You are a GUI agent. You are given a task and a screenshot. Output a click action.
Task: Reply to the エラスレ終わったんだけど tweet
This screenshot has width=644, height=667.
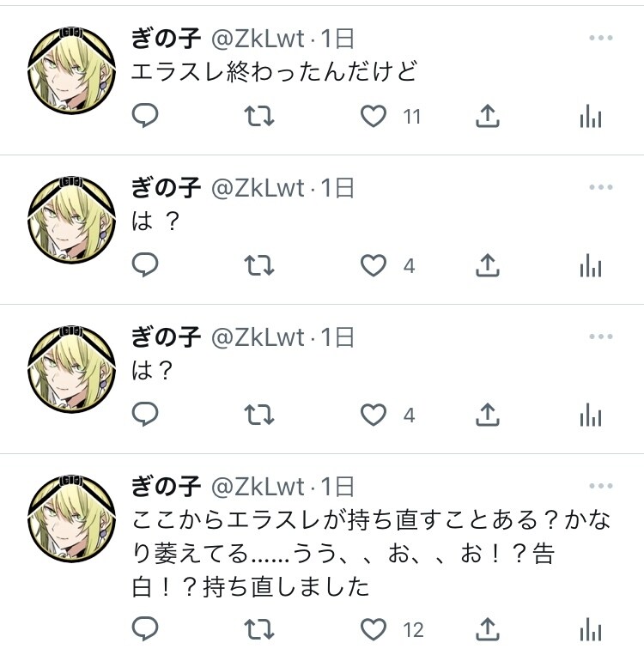click(145, 115)
